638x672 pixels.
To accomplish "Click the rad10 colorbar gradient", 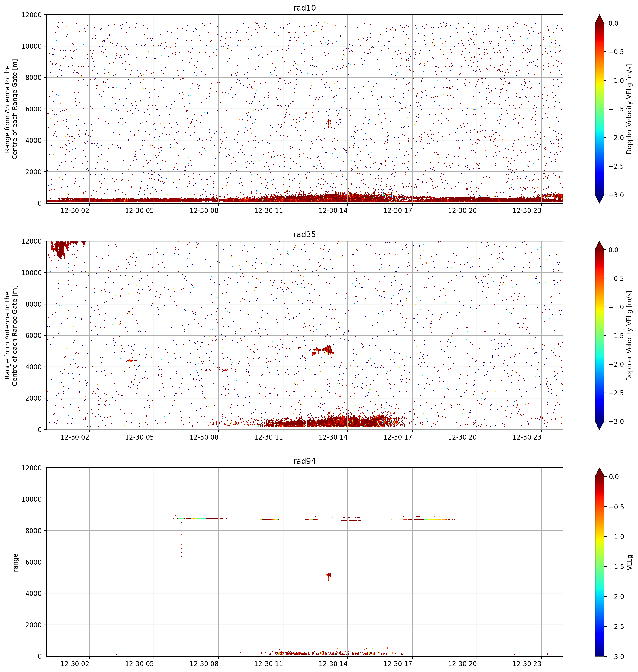I will (600, 109).
